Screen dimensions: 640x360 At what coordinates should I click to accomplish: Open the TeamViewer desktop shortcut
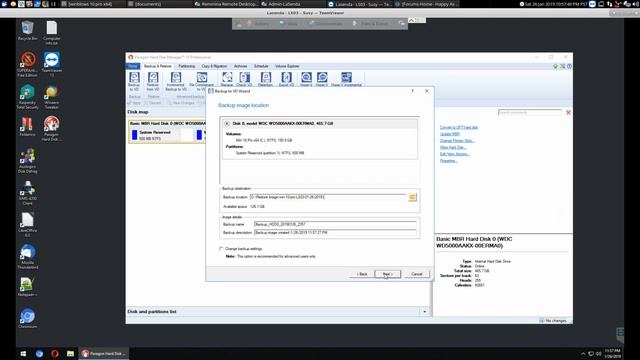[51, 64]
